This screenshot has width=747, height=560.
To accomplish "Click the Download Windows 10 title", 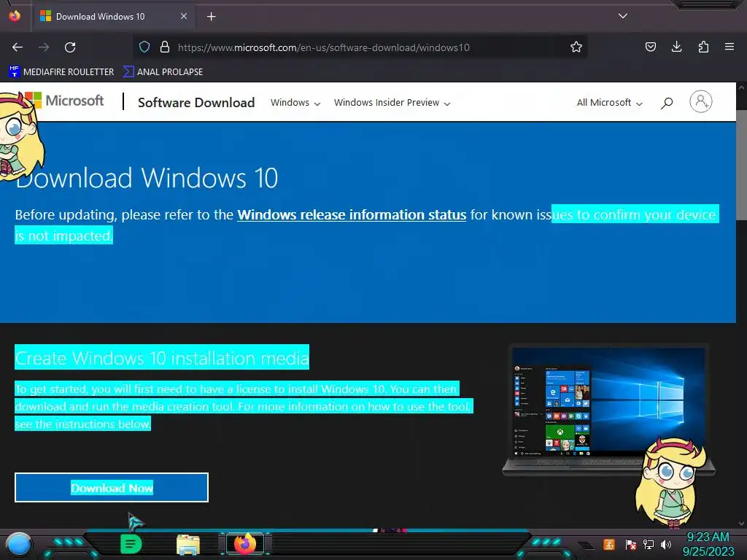I will (x=147, y=178).
